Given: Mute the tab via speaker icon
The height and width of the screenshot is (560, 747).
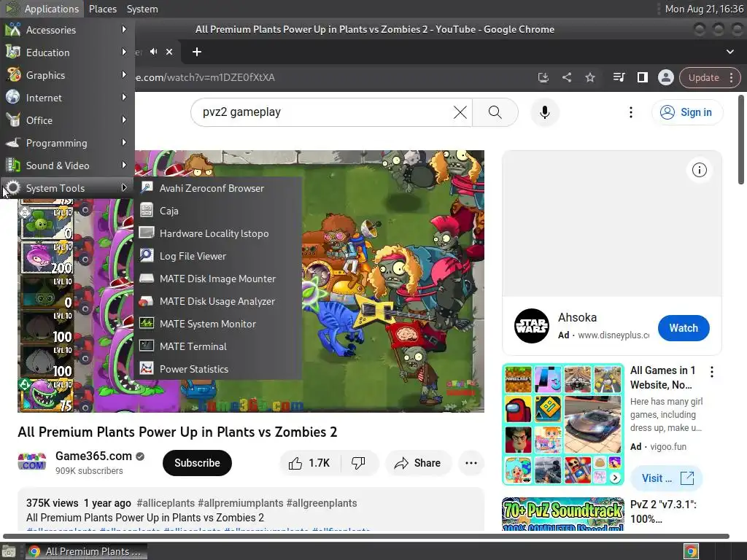Looking at the screenshot, I should pyautogui.click(x=153, y=52).
